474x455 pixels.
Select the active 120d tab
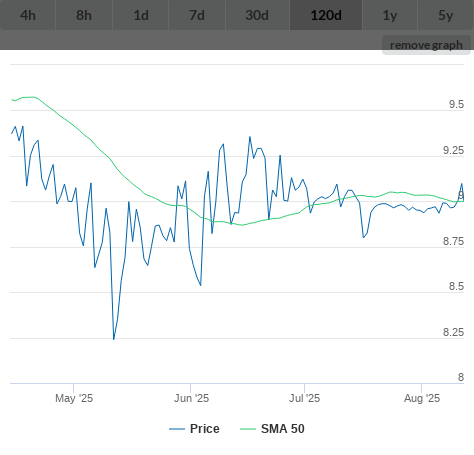(326, 15)
